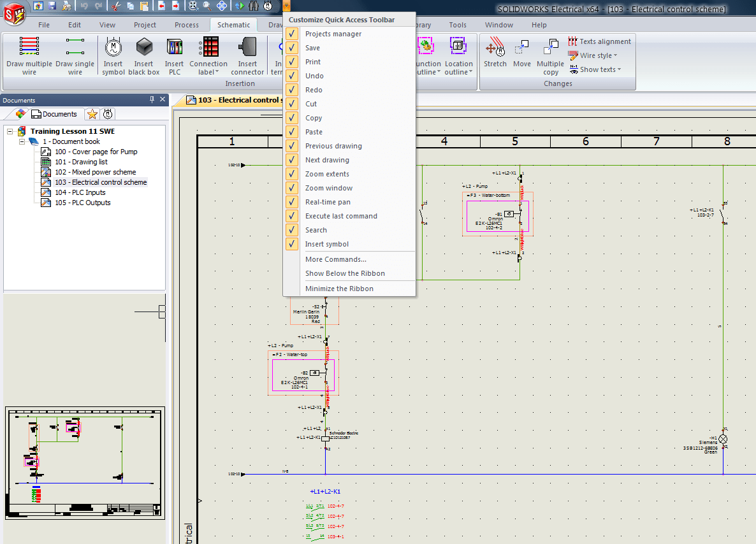This screenshot has width=756, height=544.
Task: Open Projects manager from quick access toolbar
Action: point(38,6)
